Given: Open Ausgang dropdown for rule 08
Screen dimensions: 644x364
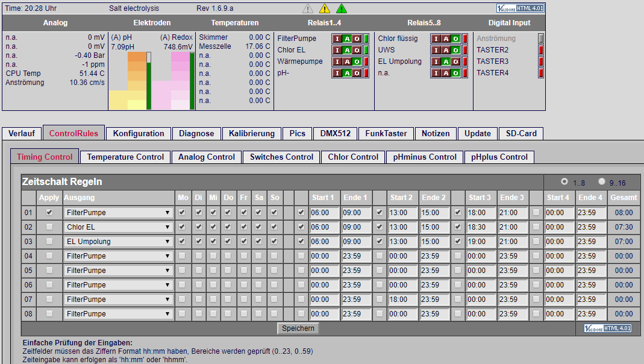Looking at the screenshot, I should pyautogui.click(x=118, y=314).
